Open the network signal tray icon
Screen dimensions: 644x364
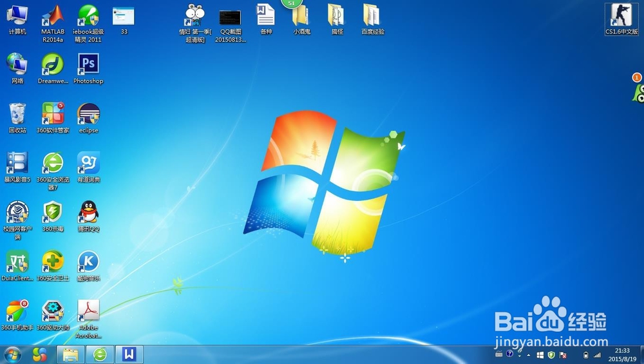(597, 355)
